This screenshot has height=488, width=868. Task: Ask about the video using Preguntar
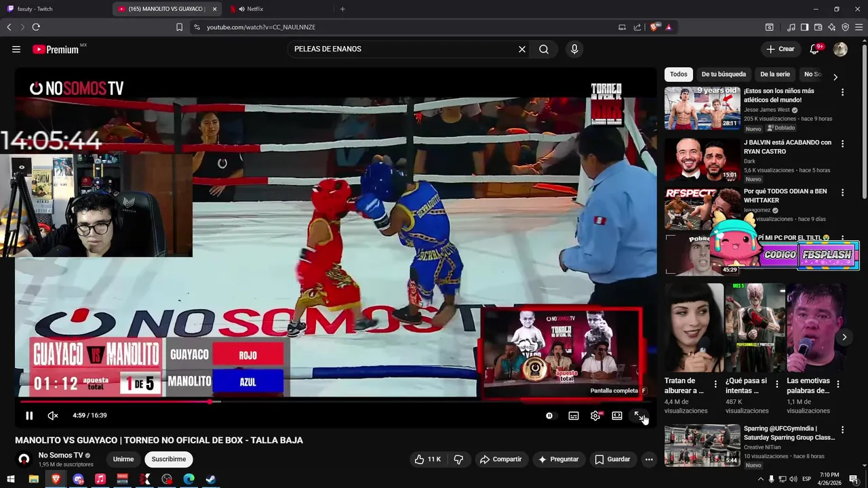[x=558, y=460]
